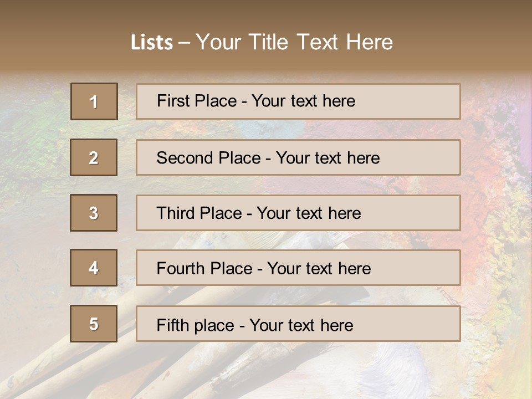Click "Your Title Text Here" in the heading

click(x=294, y=42)
